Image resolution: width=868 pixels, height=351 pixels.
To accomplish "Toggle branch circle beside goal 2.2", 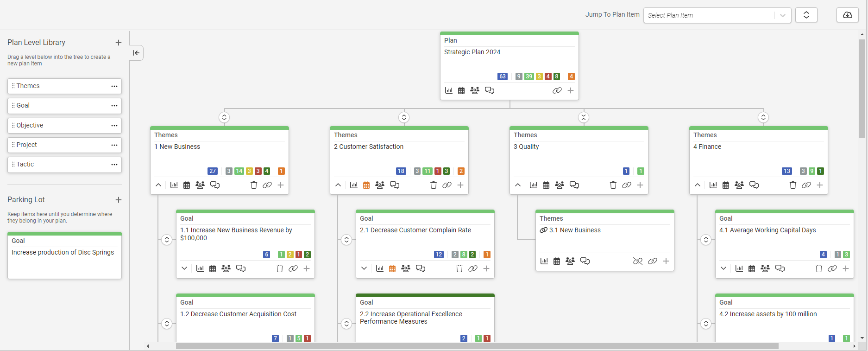I will click(346, 324).
